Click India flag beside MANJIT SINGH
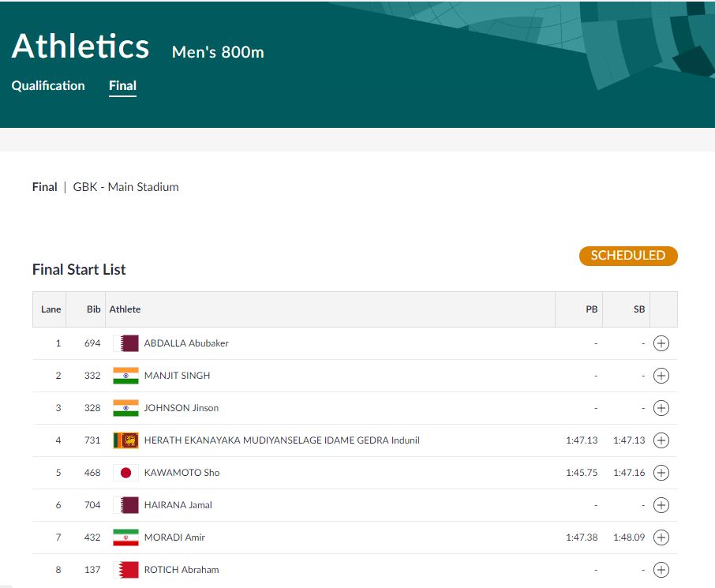Viewport: 715px width, 588px height. pyautogui.click(x=125, y=376)
